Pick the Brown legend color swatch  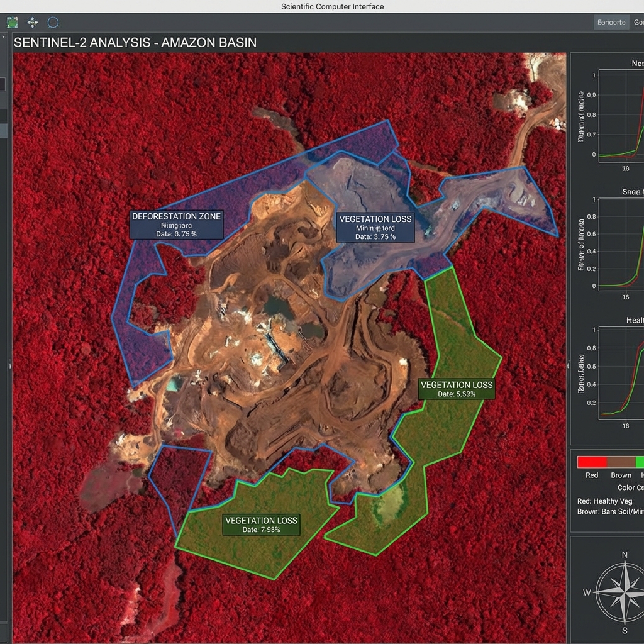point(621,462)
